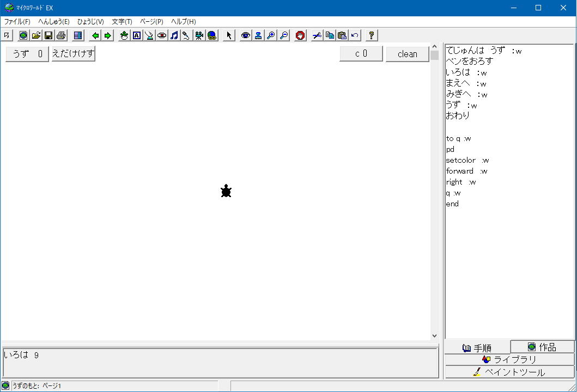Cut with the scissors icon

click(317, 35)
